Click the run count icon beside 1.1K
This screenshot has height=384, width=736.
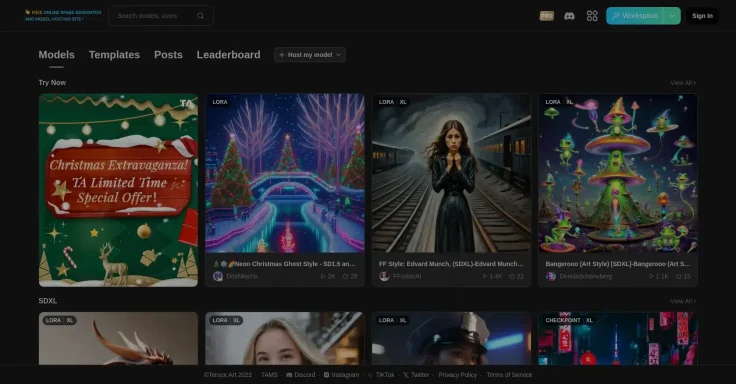pos(651,276)
